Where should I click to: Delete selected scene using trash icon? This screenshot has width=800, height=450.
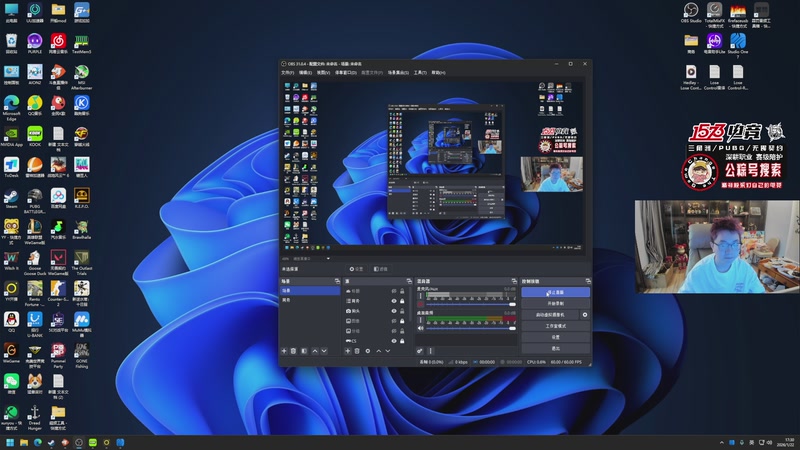point(295,351)
